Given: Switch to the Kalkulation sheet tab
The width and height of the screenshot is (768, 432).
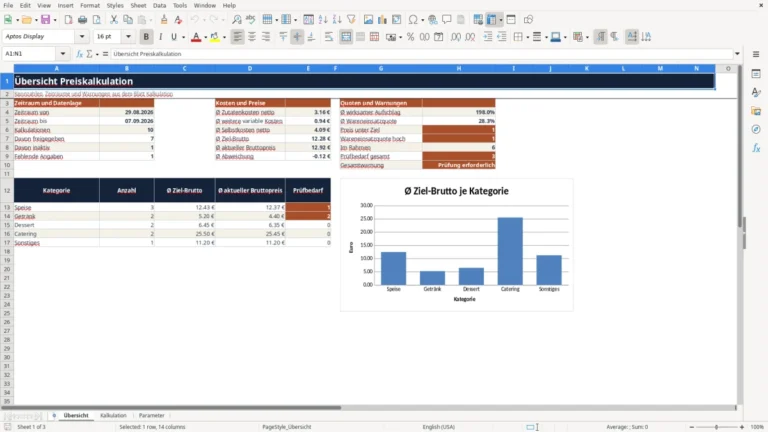Looking at the screenshot, I should pyautogui.click(x=113, y=415).
